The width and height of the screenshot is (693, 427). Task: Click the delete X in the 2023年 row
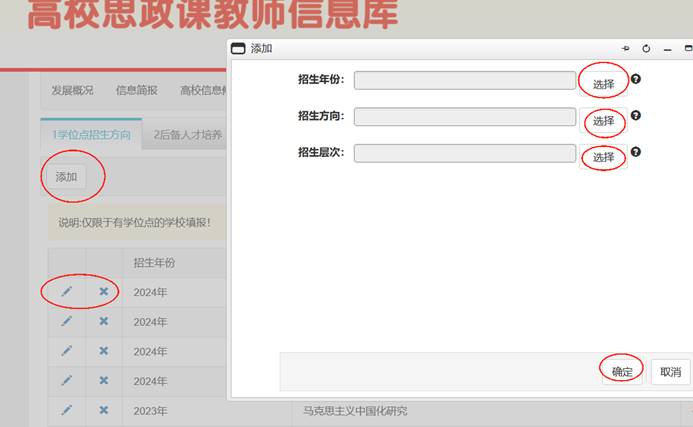coord(103,411)
